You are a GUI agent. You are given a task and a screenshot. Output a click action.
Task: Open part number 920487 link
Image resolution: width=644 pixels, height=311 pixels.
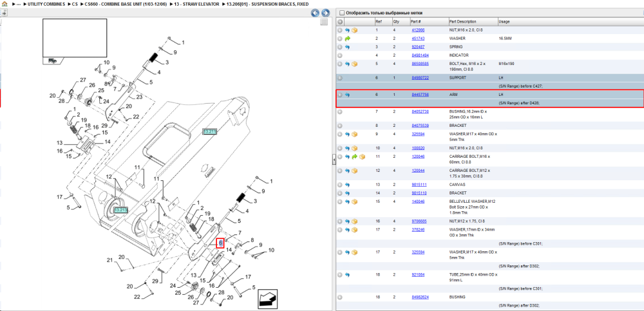(x=418, y=47)
